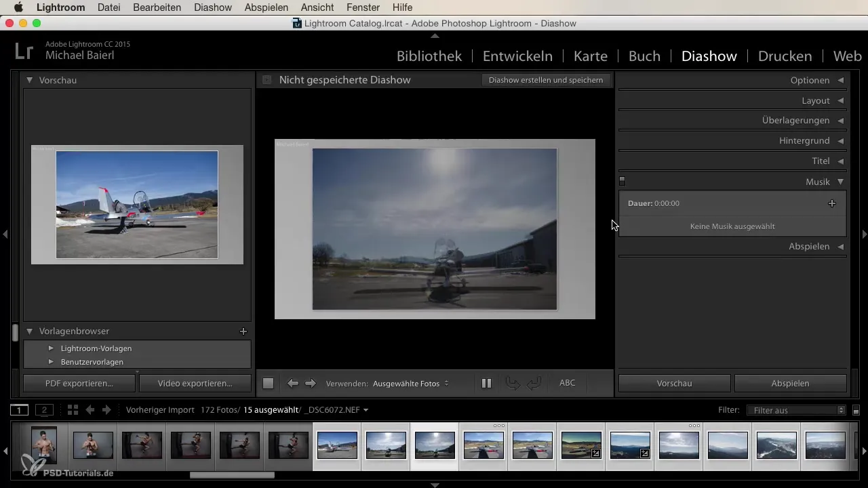Open grid view icon in filmstrip bar

73,410
